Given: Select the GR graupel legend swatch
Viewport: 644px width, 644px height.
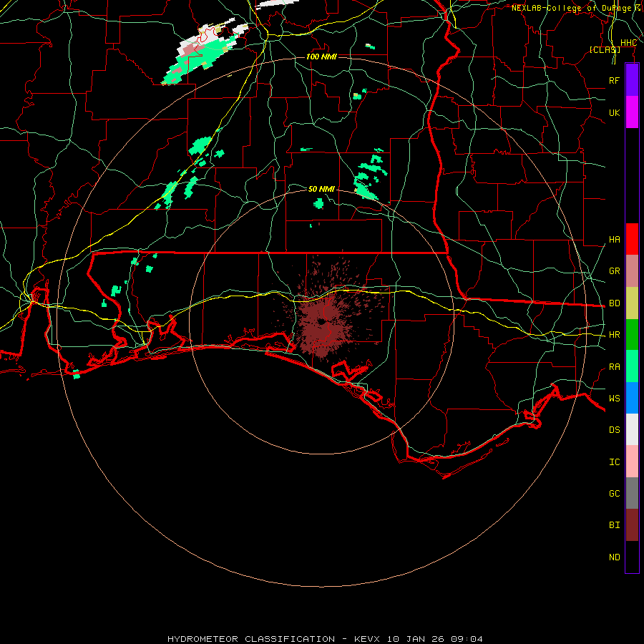Looking at the screenshot, I should (x=632, y=270).
